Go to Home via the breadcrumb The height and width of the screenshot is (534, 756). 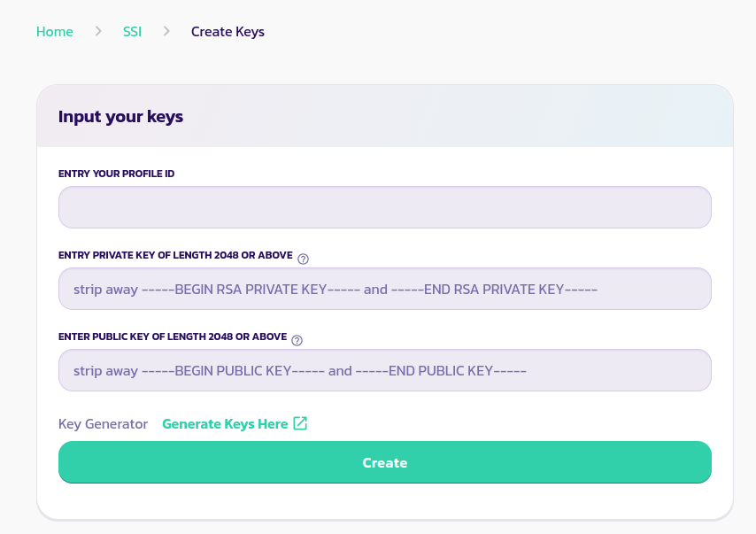point(54,32)
